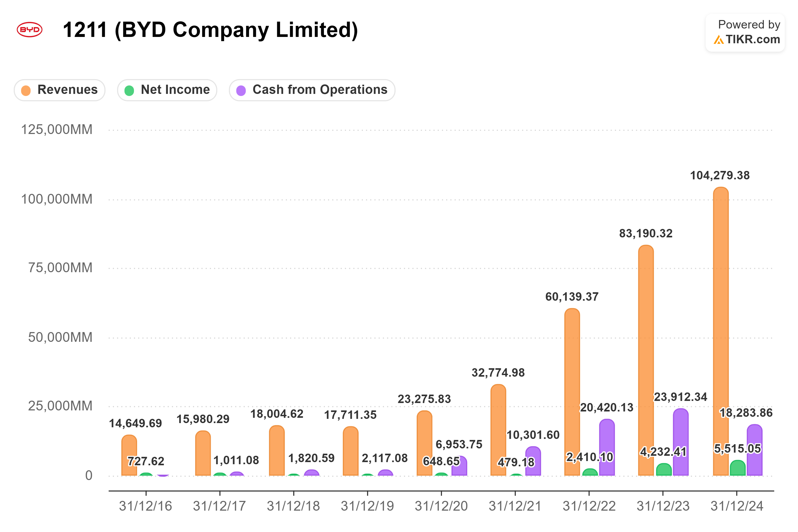The image size is (798, 532).
Task: Select the 648.65 net income label
Action: (x=441, y=461)
